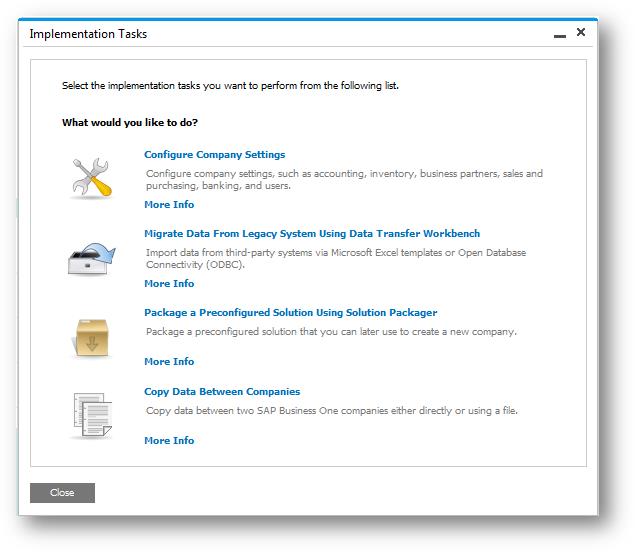
Task: Read More Info about copying company data
Action: [x=169, y=441]
